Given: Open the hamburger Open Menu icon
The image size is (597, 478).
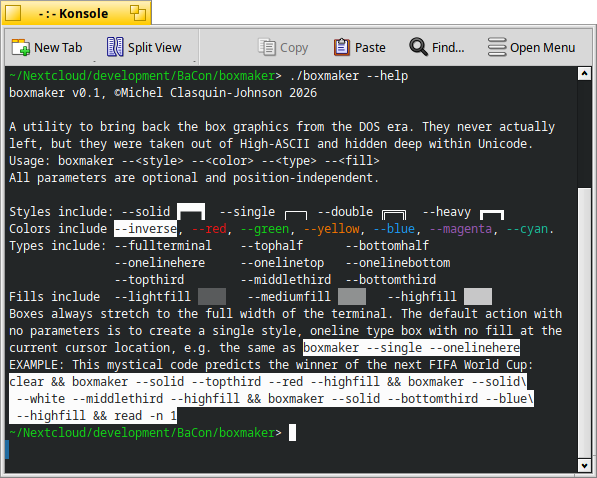Looking at the screenshot, I should [x=497, y=47].
